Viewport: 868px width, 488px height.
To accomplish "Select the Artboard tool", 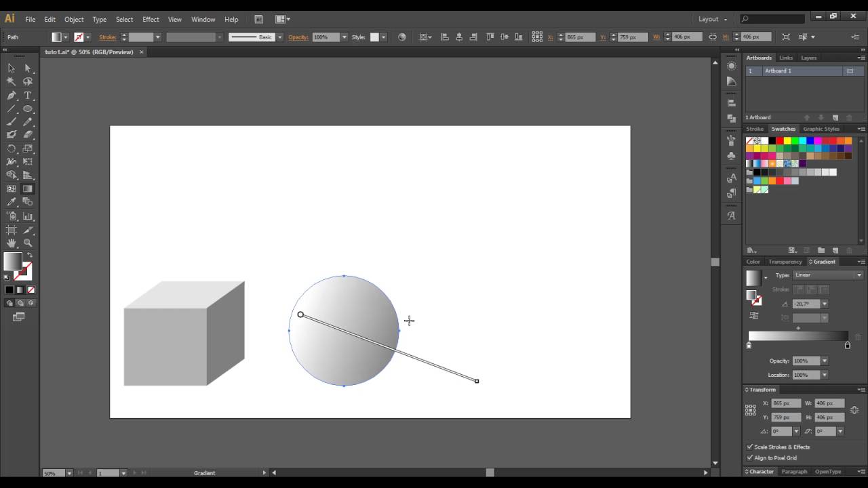I will (x=12, y=230).
